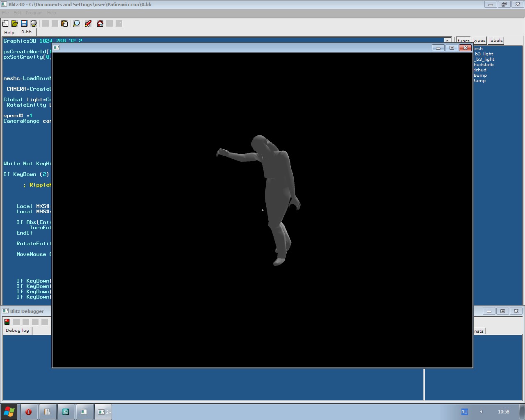This screenshot has width=525, height=420.
Task: Click the Stop icon in Blitz Debugger
Action: point(7,322)
